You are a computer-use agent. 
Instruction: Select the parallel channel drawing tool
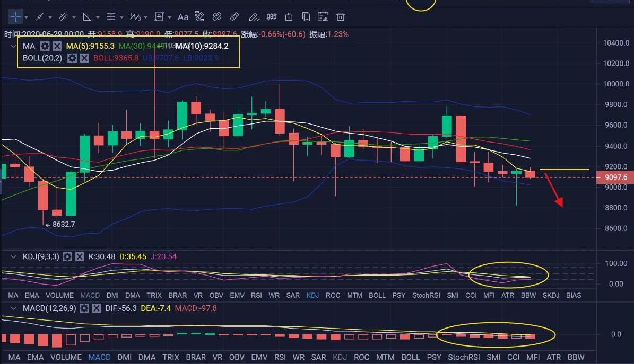click(x=64, y=17)
